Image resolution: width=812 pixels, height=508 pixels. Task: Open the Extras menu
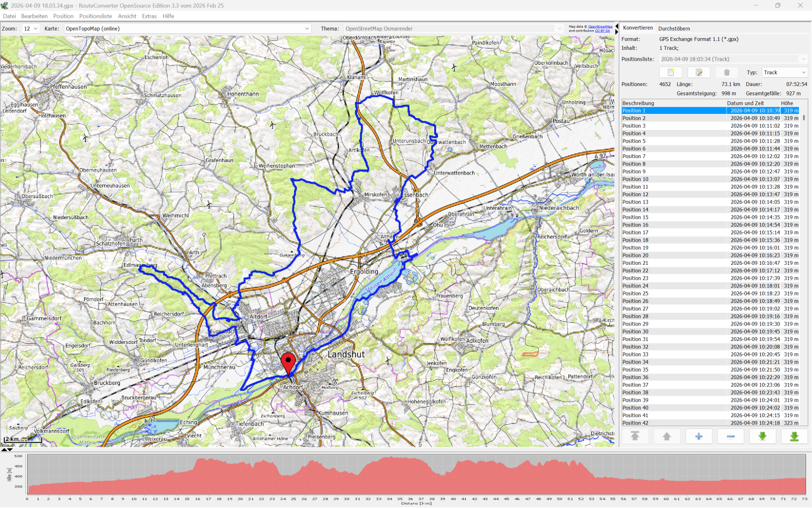point(149,16)
